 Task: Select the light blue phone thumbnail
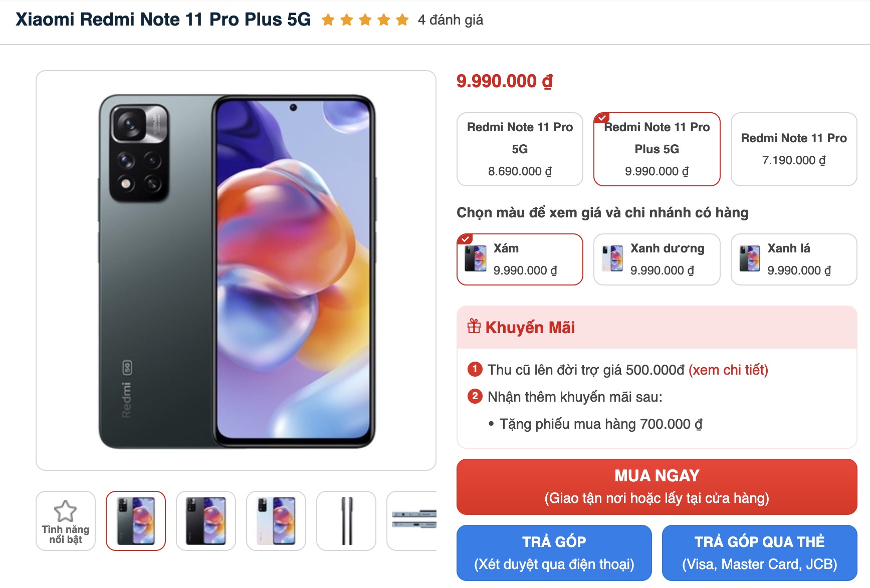click(276, 521)
